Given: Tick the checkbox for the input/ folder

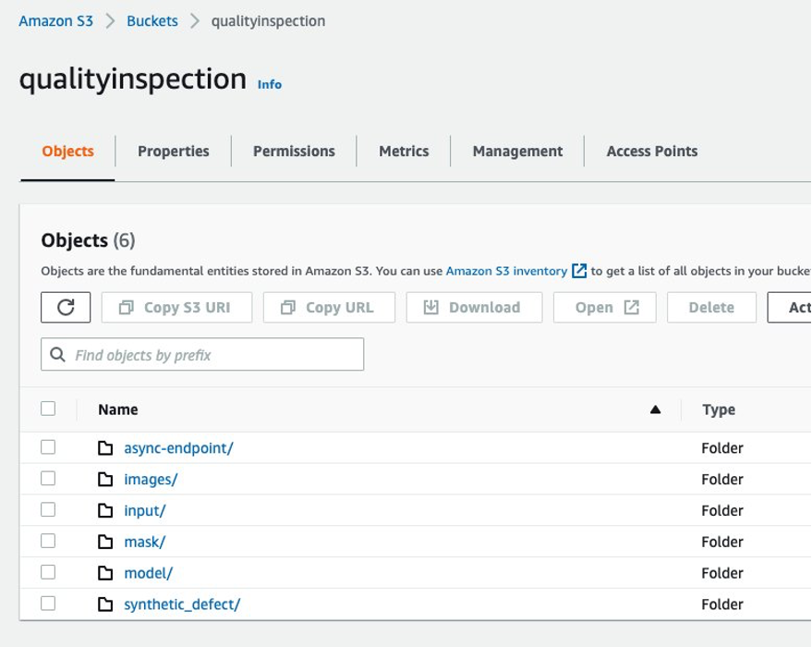Looking at the screenshot, I should click(48, 510).
